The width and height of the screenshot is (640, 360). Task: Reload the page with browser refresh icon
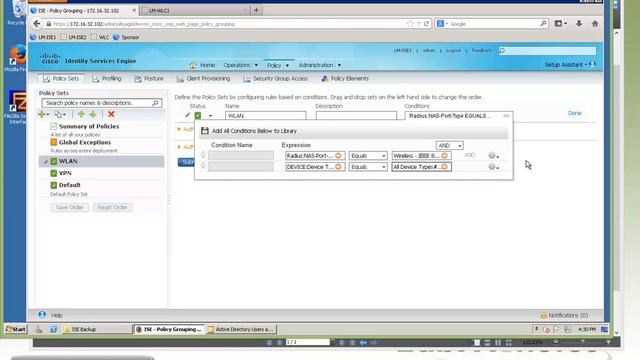(427, 24)
